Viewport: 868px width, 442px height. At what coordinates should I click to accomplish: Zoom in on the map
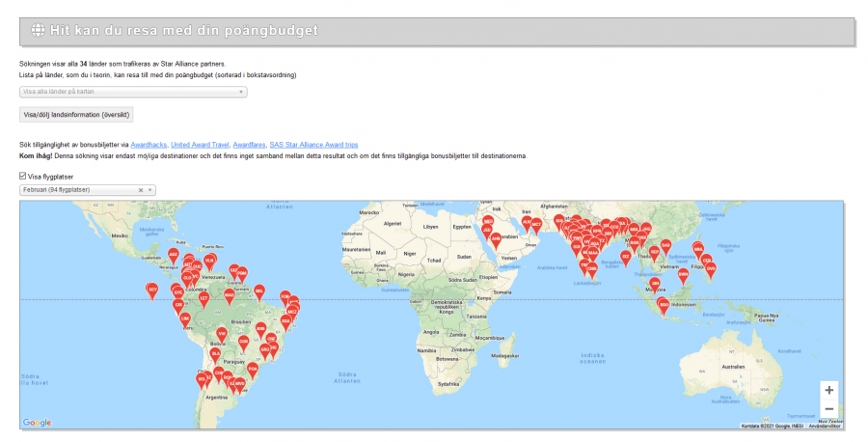829,390
